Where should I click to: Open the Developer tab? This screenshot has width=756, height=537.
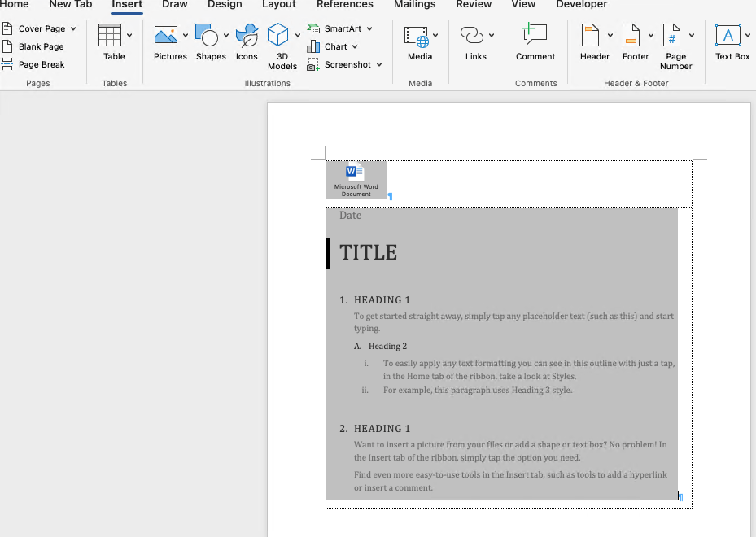(582, 4)
